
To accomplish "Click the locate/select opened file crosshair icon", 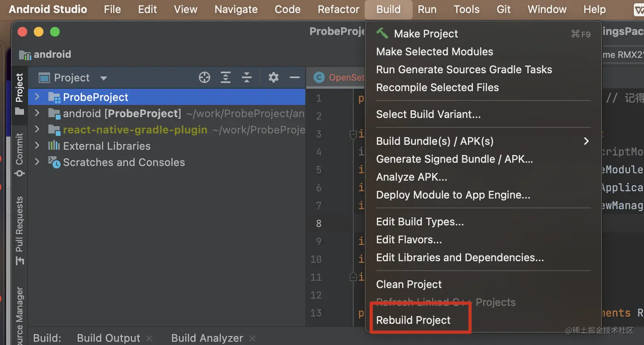I will click(x=204, y=77).
